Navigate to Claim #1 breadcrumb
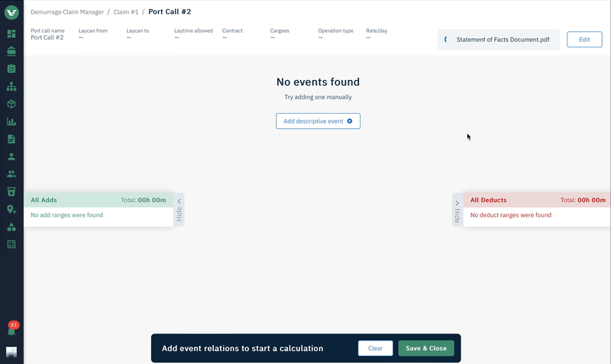Viewport: 611px width, 364px height. pyautogui.click(x=125, y=12)
